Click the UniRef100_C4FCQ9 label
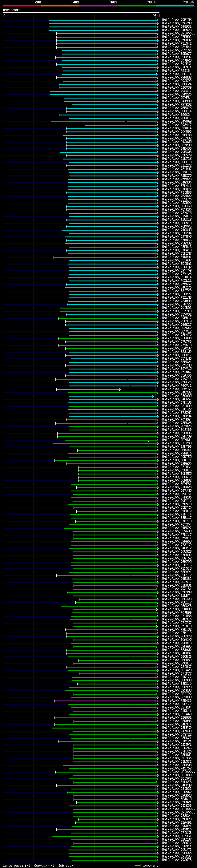The width and height of the screenshot is (197, 868). click(x=176, y=785)
